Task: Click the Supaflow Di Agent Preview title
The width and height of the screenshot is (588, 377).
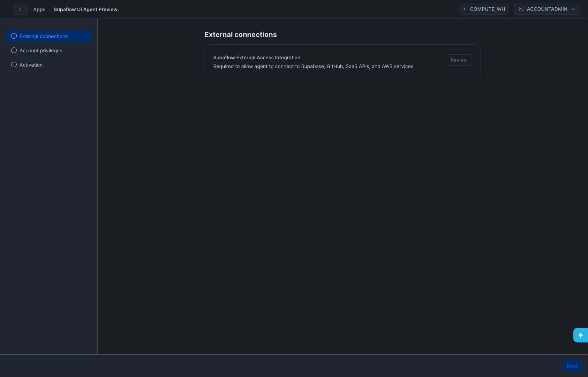Action: tap(85, 9)
